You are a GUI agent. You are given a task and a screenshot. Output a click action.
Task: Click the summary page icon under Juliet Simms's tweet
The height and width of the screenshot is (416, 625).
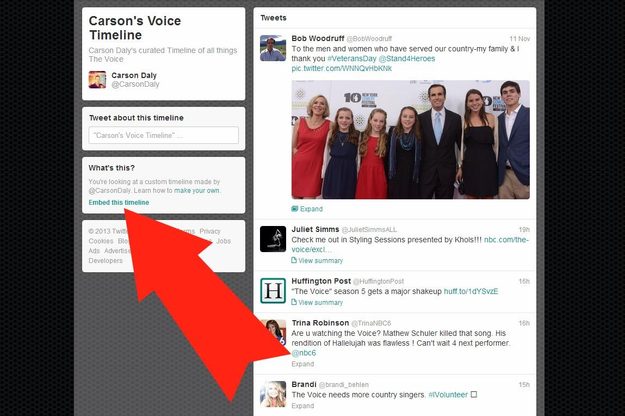294,260
